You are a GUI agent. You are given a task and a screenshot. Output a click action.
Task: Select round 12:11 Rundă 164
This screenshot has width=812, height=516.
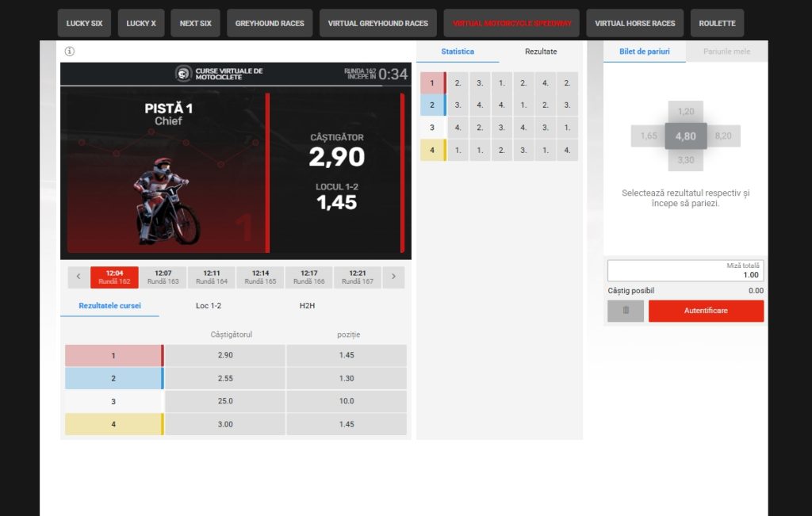[212, 277]
